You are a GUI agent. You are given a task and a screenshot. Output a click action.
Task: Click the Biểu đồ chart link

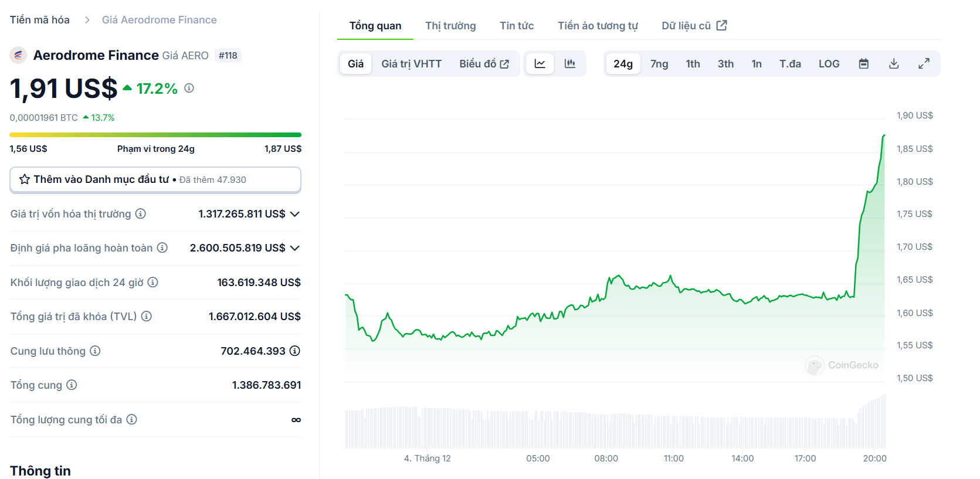coord(484,63)
